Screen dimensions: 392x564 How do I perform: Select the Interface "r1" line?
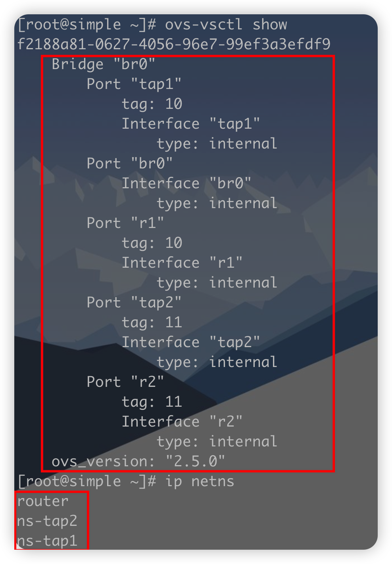[182, 263]
